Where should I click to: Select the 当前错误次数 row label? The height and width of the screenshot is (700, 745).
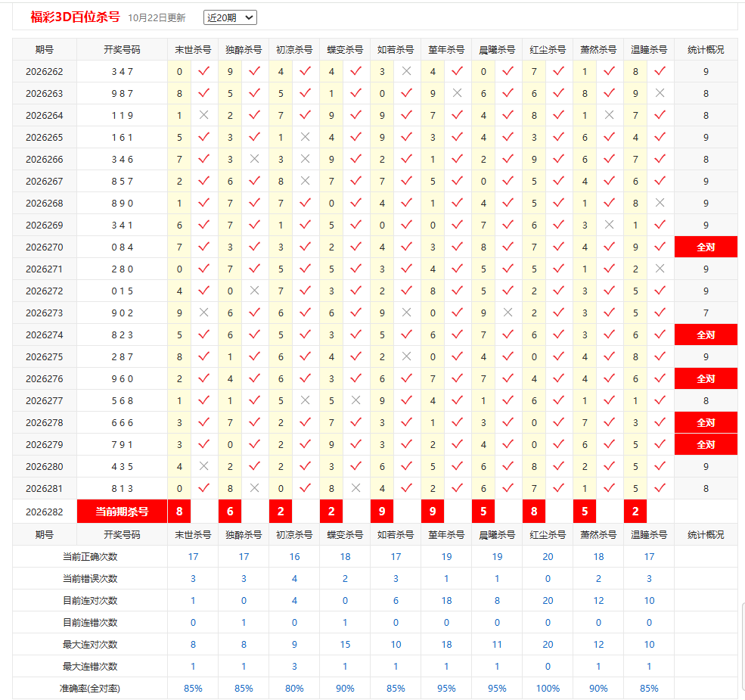90,578
